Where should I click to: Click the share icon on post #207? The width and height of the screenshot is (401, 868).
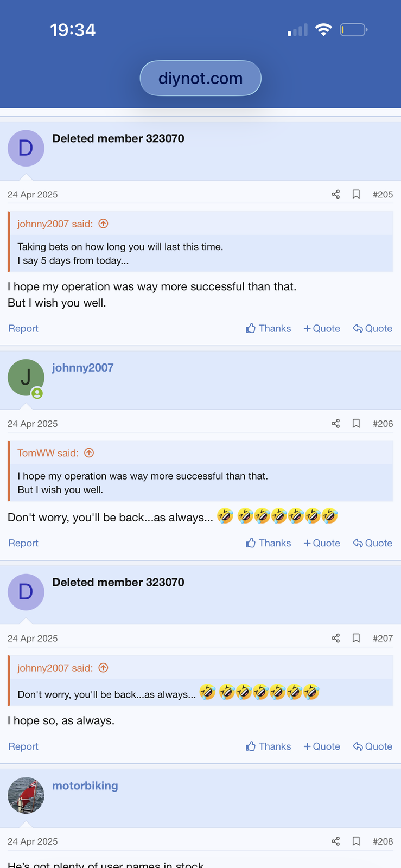(x=335, y=638)
